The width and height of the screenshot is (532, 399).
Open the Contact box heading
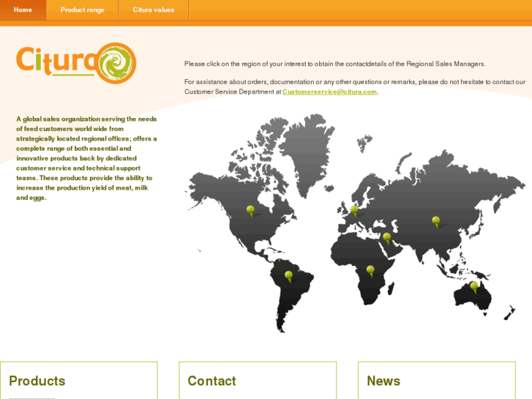[211, 381]
